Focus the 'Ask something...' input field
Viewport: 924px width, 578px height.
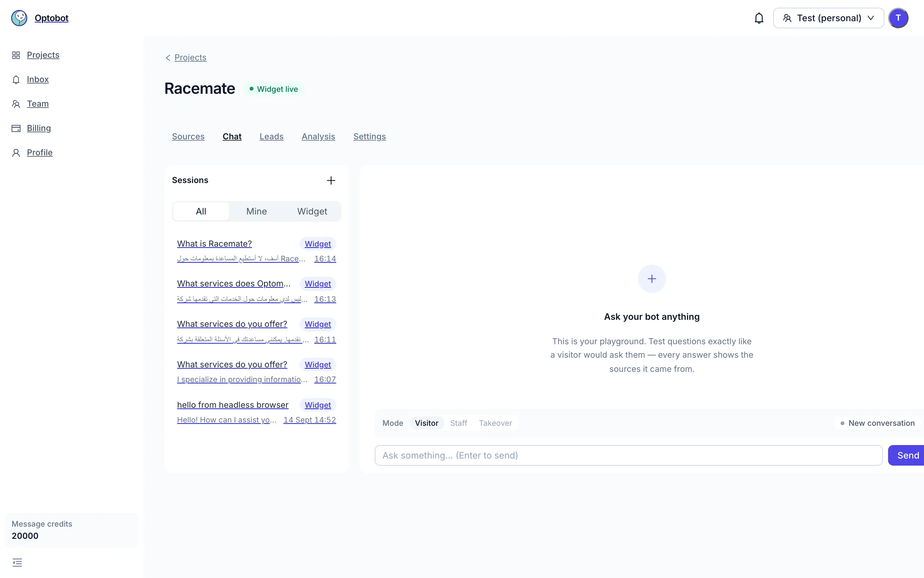coord(629,455)
